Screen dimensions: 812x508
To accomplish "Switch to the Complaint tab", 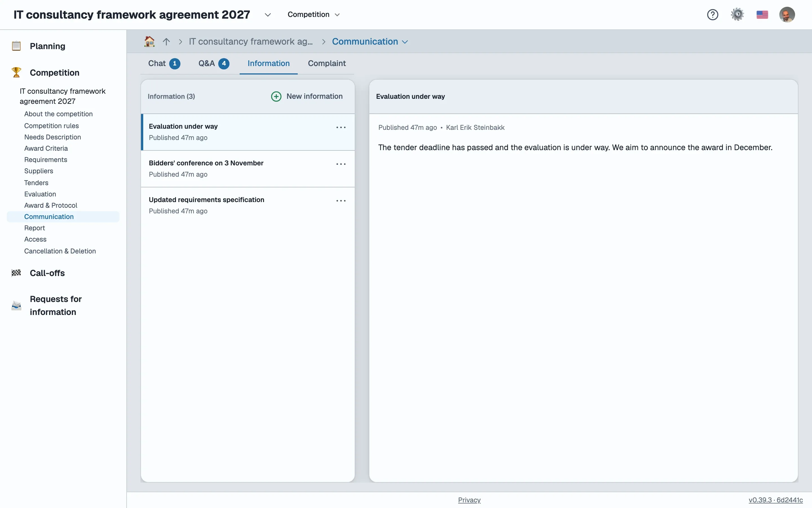I will (x=326, y=63).
